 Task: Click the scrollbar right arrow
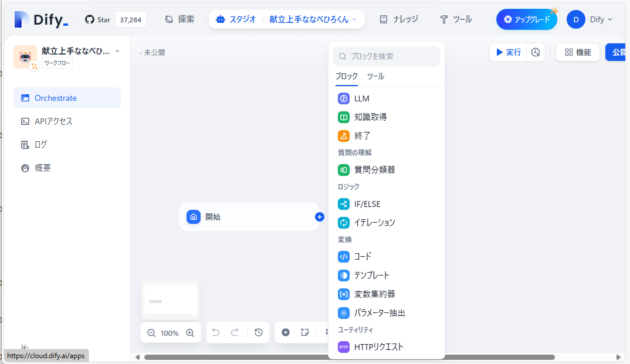(x=618, y=357)
